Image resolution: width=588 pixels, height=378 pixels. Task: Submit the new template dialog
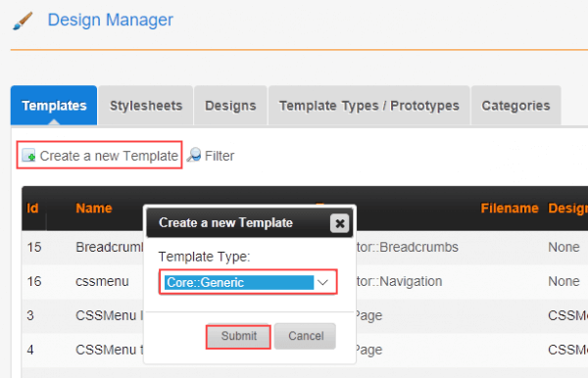(x=238, y=336)
